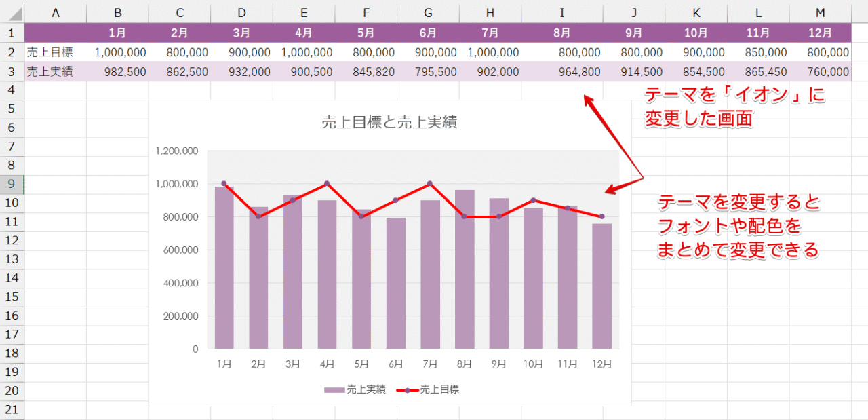Click the 売上実績 legend entry in chart
Screen dimensions: 868x420
click(x=366, y=389)
